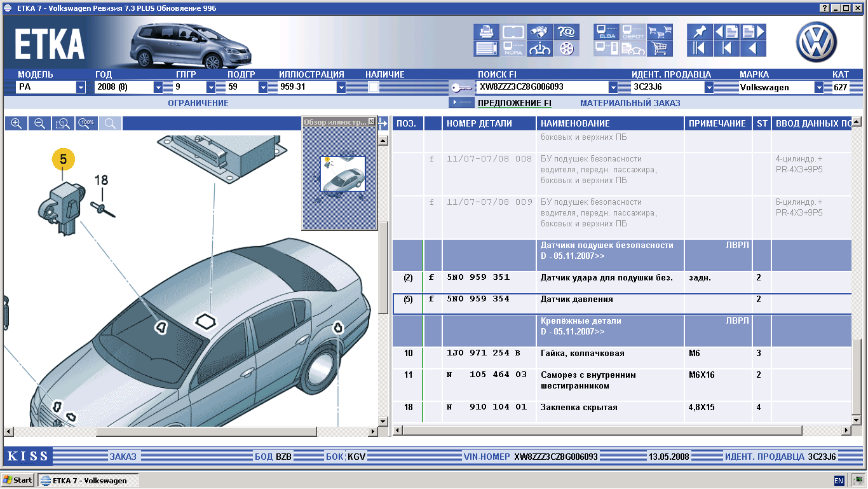Click the ПРИМЕЧАНИЕ column header
Viewport: 868px width, 489px height.
point(719,123)
